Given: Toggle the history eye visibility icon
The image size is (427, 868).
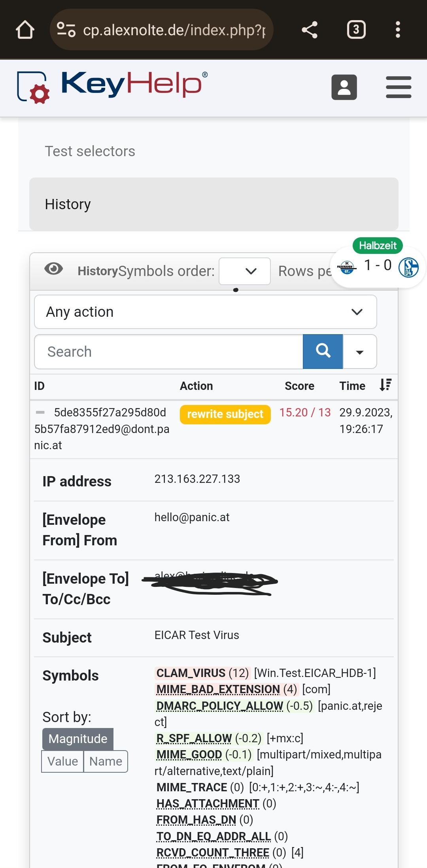Looking at the screenshot, I should [54, 269].
